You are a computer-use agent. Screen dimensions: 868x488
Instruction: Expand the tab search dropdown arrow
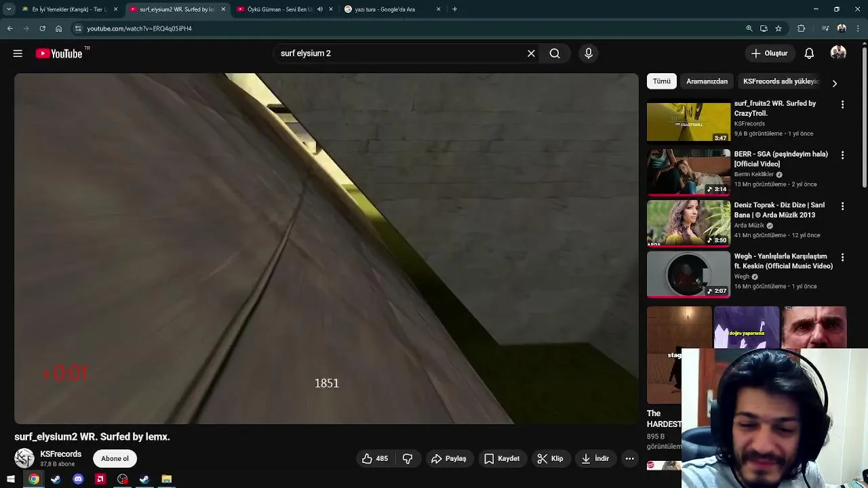coord(9,9)
